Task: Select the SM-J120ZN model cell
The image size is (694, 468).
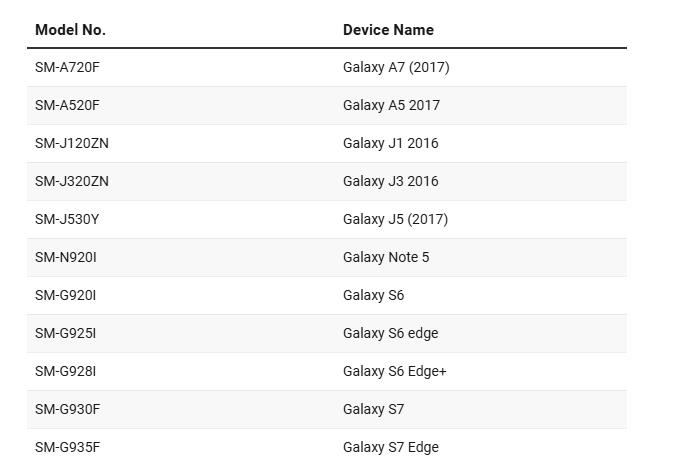Action: (x=72, y=143)
